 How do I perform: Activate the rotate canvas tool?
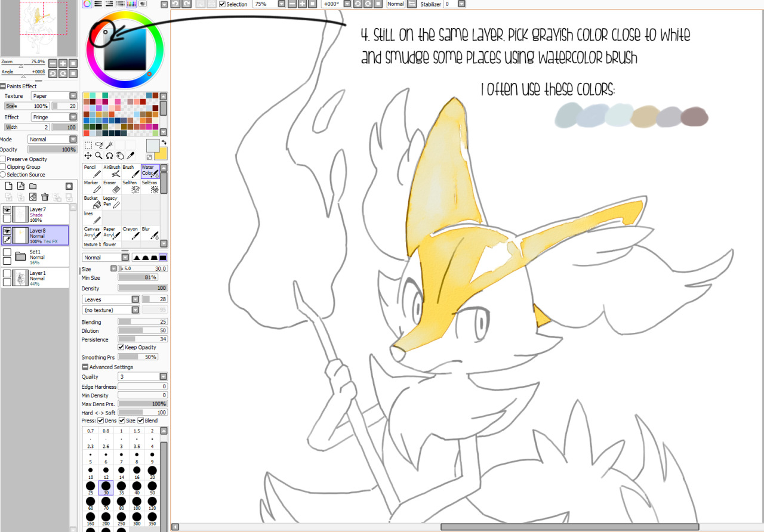(x=109, y=156)
